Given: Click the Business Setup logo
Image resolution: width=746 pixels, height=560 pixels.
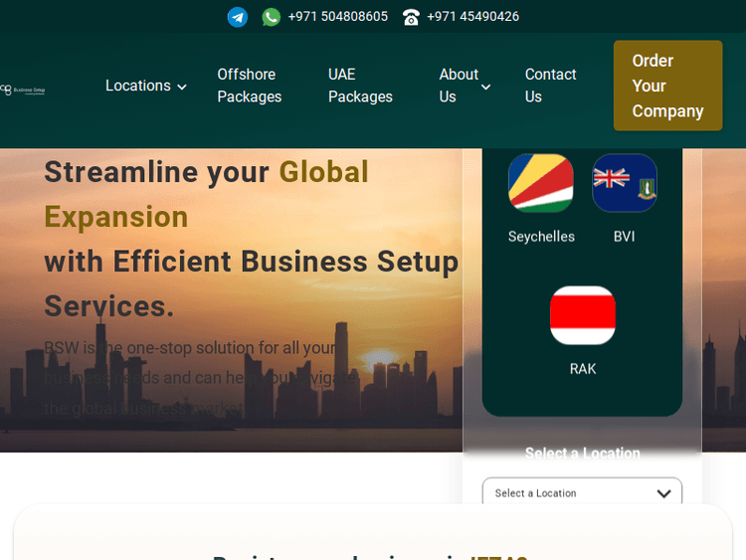Looking at the screenshot, I should (23, 90).
